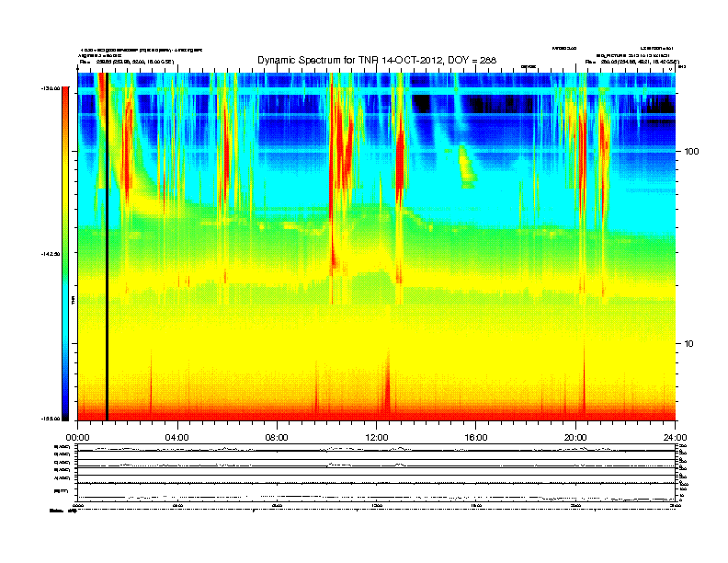Click the 10 frequency axis label
This screenshot has width=728, height=563.
[x=689, y=344]
